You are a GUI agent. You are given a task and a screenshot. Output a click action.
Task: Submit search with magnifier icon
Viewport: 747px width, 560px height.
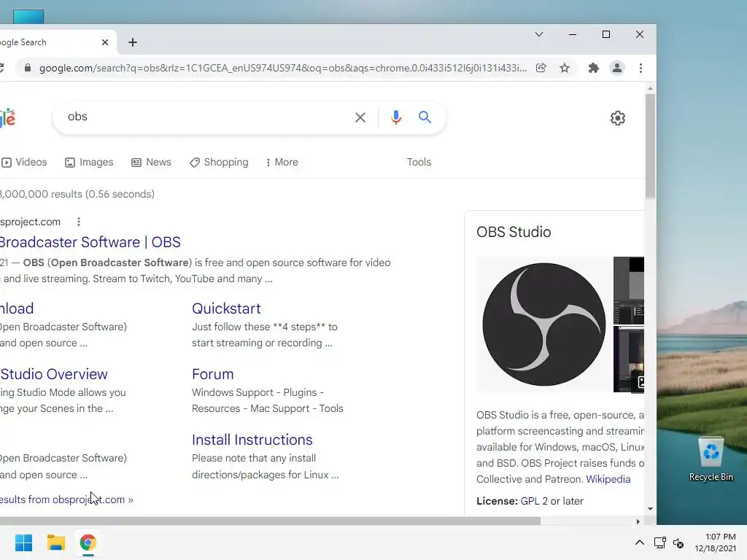tap(425, 117)
